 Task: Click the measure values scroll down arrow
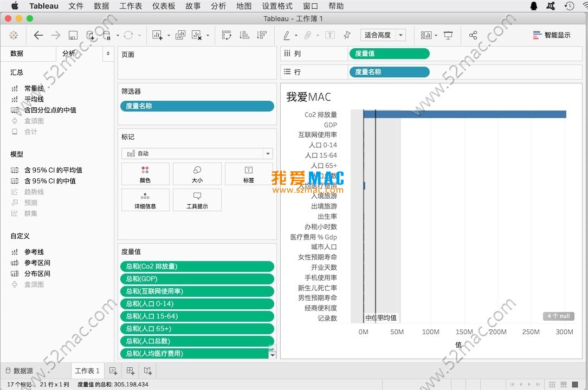[273, 355]
